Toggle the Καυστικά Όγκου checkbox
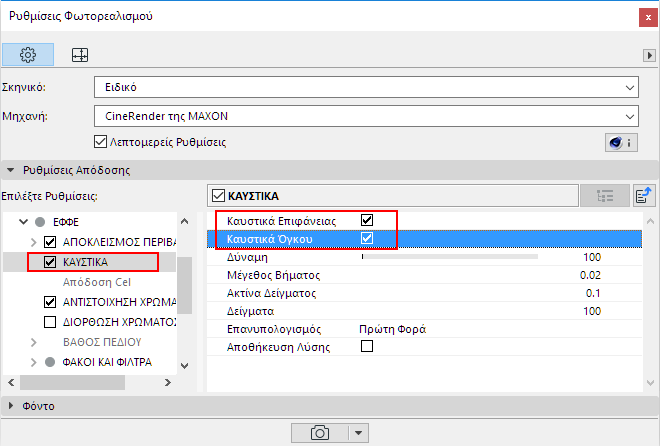 pos(367,238)
